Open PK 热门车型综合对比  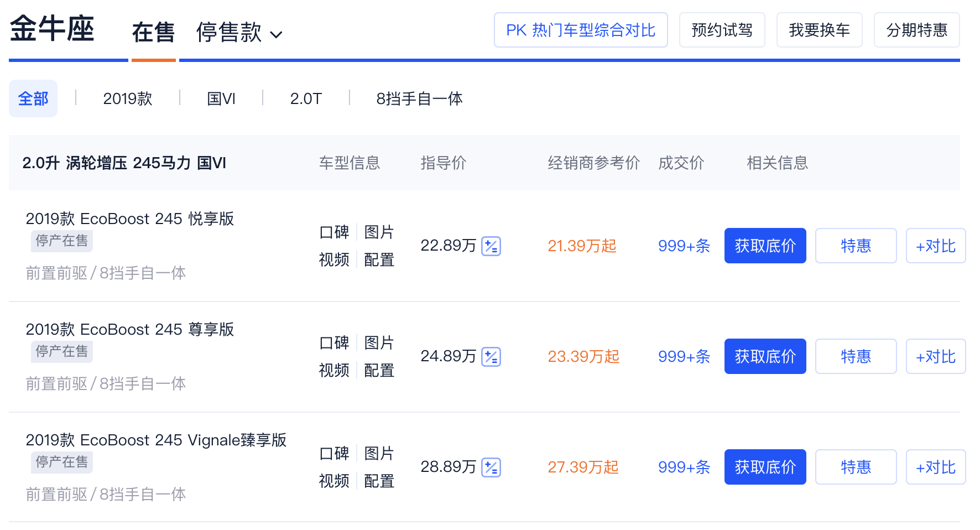581,30
